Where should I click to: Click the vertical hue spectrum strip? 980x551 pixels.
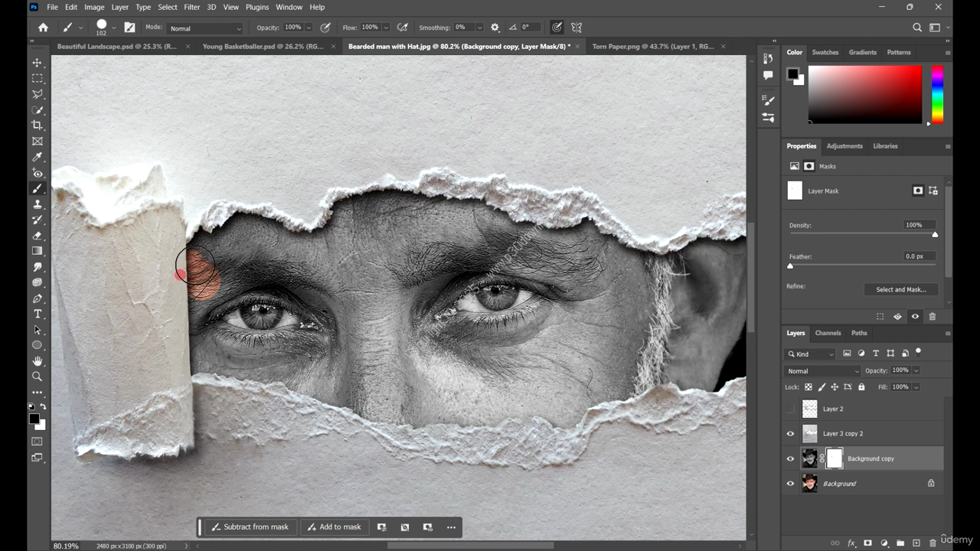[x=936, y=94]
